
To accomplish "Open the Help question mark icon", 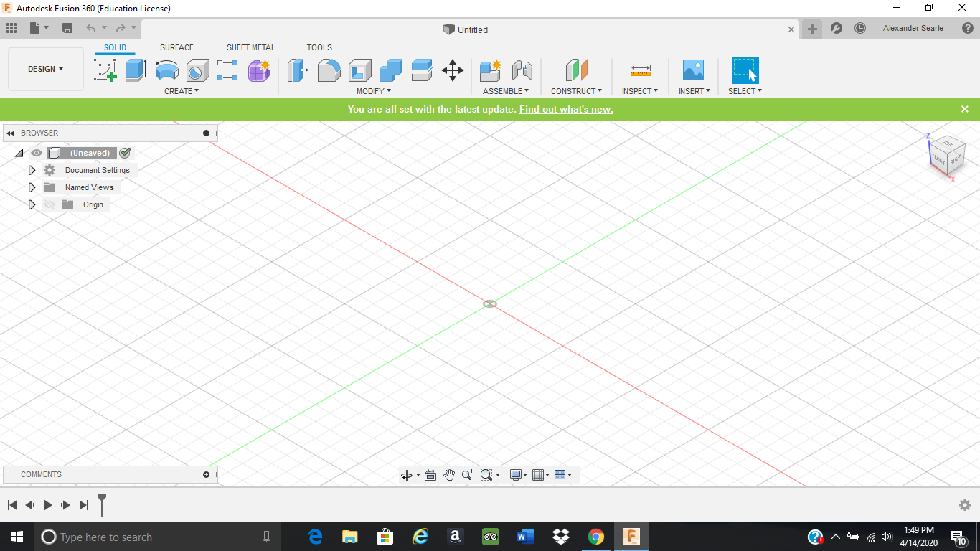I will [968, 29].
